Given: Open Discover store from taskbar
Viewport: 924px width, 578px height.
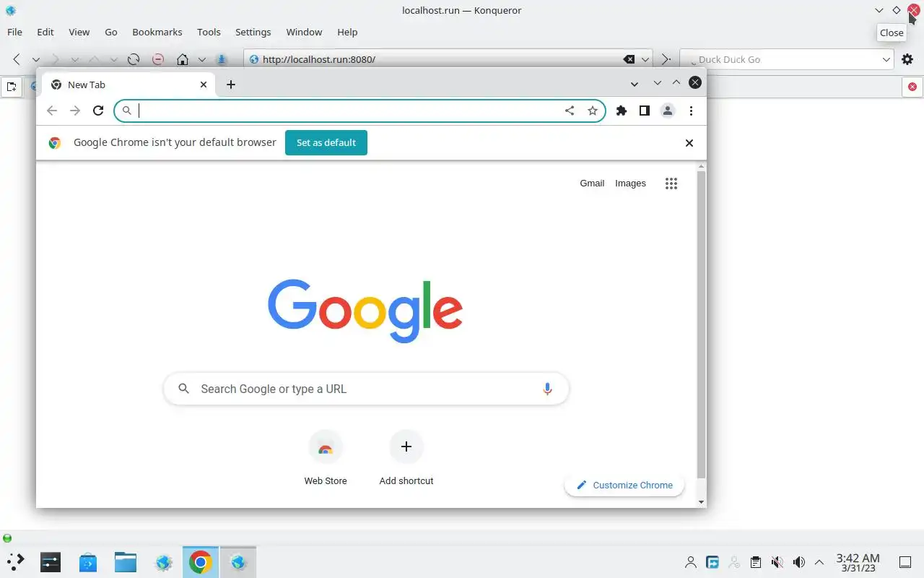Looking at the screenshot, I should pyautogui.click(x=88, y=561).
